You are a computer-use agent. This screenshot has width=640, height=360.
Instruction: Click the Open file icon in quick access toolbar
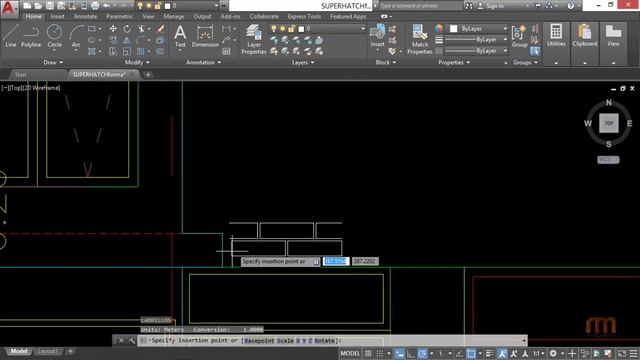38,6
